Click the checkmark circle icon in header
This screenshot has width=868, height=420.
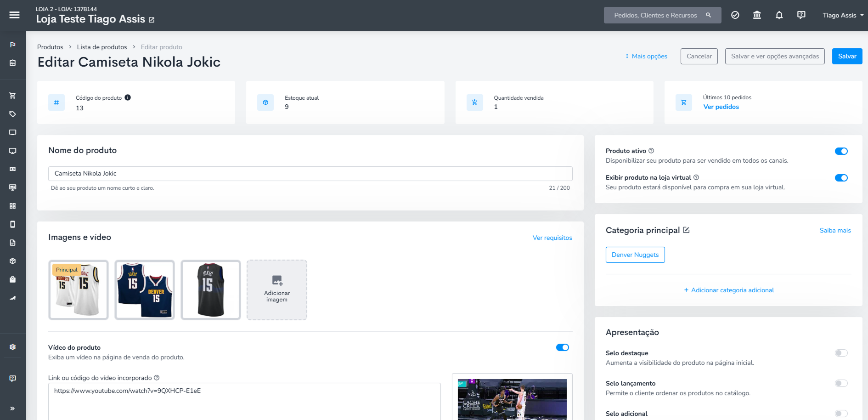click(x=735, y=15)
